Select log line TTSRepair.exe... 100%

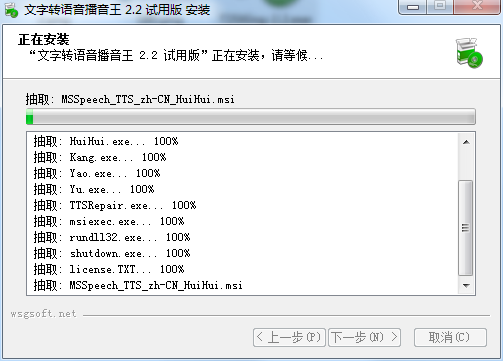click(x=115, y=205)
